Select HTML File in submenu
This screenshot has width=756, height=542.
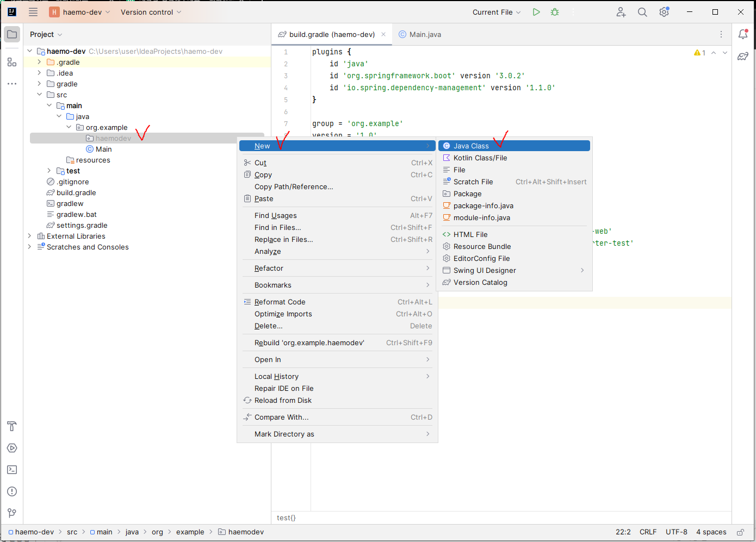click(x=514, y=234)
